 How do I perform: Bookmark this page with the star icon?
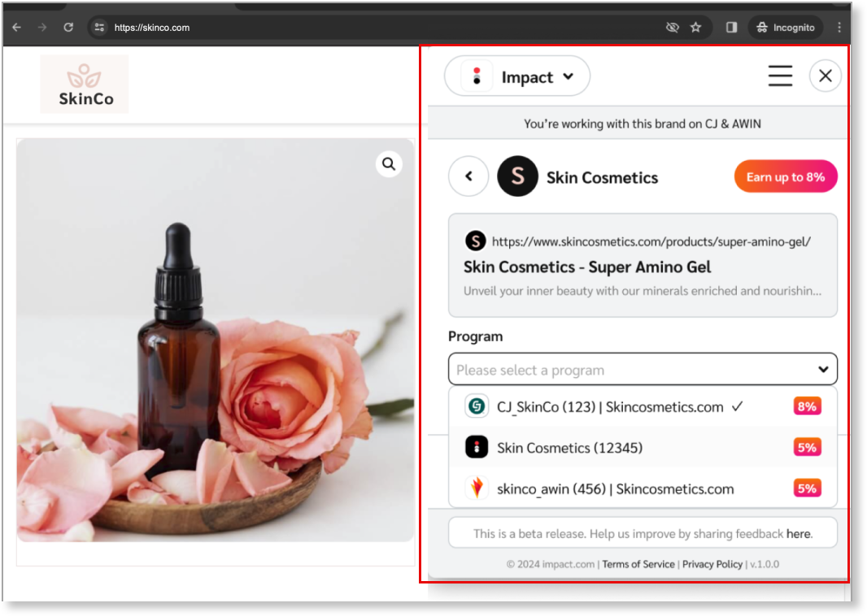(695, 27)
